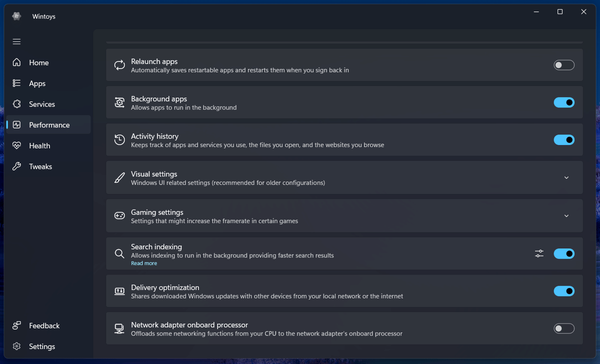Click the Delivery optimization icon
Screen dimensions: 600x364
pyautogui.click(x=119, y=290)
